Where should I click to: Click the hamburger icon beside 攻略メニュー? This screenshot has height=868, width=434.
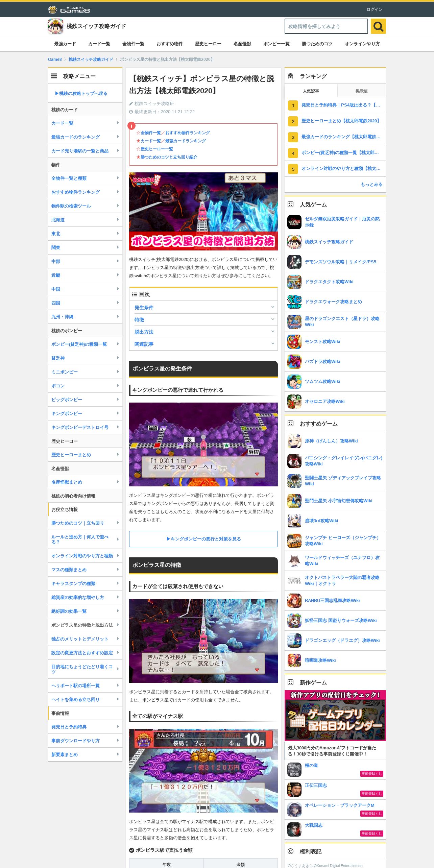(x=54, y=76)
